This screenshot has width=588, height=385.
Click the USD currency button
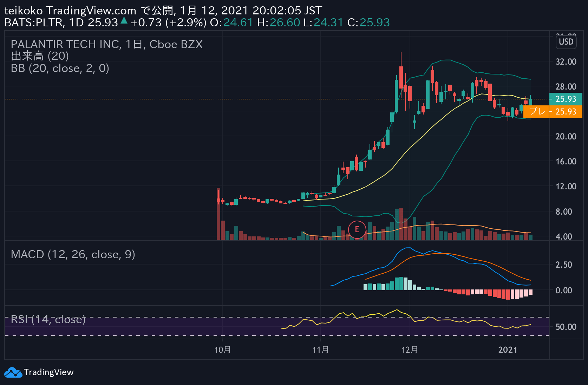click(x=566, y=42)
